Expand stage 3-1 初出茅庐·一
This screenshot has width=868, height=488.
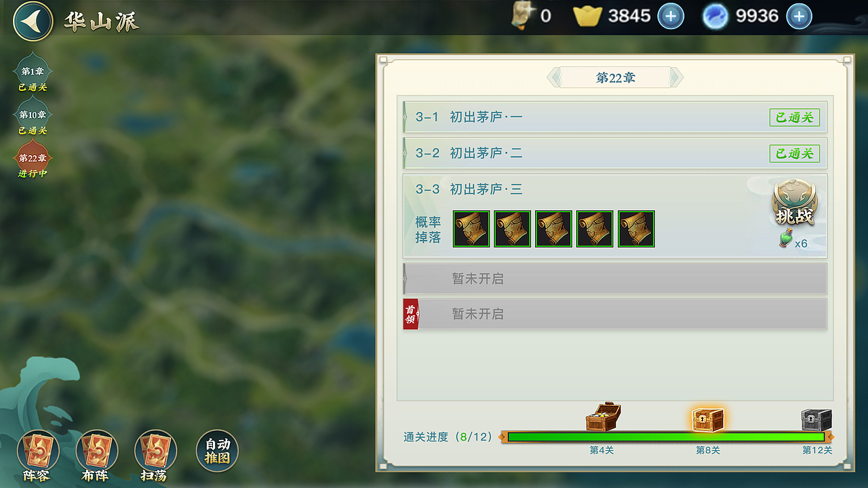pos(615,117)
